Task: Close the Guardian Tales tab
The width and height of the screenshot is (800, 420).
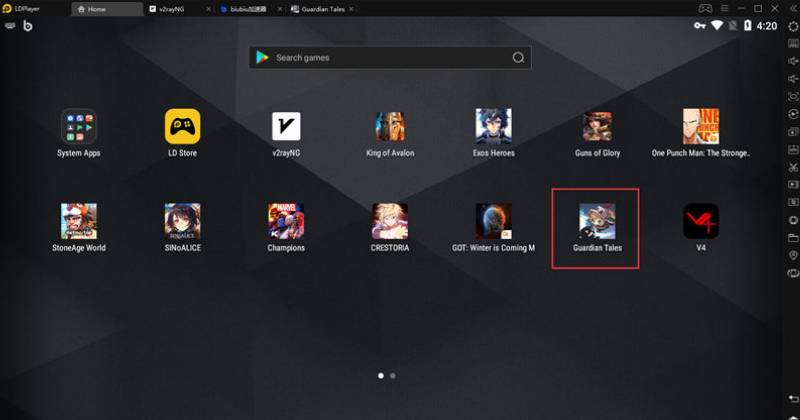Action: coord(351,9)
